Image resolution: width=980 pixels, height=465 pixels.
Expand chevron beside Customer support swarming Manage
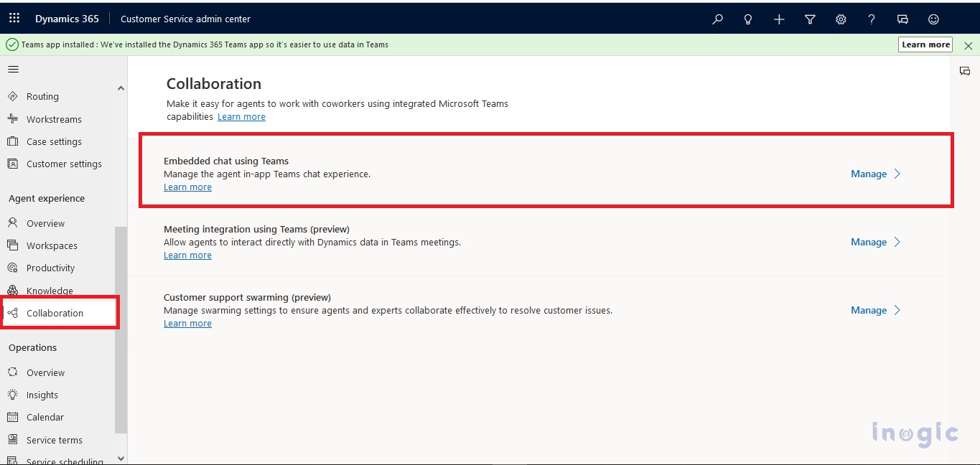[x=897, y=310]
